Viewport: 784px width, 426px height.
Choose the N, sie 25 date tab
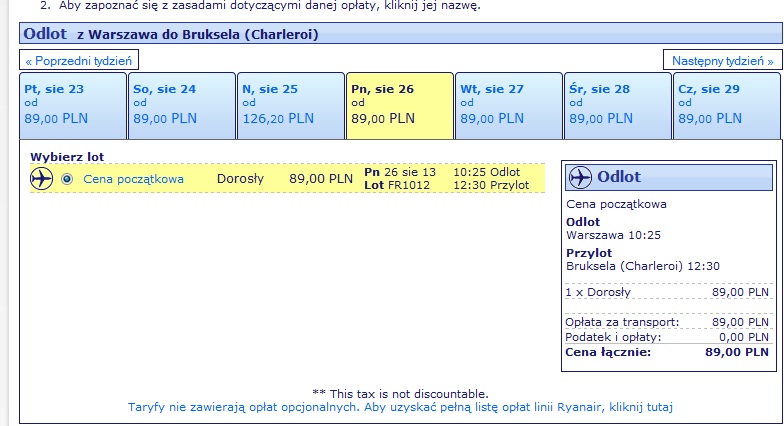click(291, 106)
